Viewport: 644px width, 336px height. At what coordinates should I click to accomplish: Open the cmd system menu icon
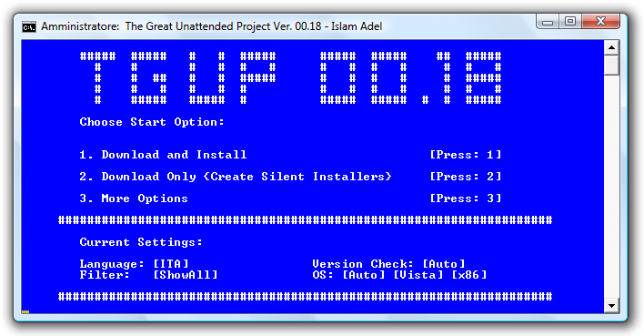29,27
